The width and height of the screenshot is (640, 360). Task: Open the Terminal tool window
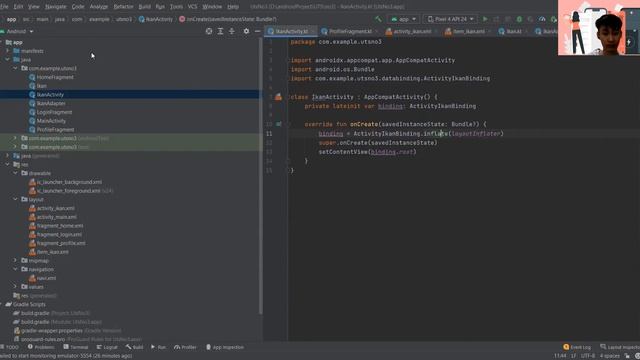click(76, 347)
